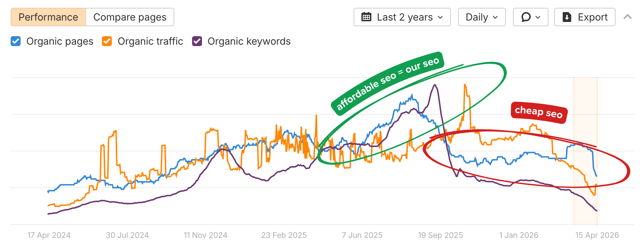Expand the chevron beside the speech bubble
The width and height of the screenshot is (644, 251).
(x=537, y=17)
